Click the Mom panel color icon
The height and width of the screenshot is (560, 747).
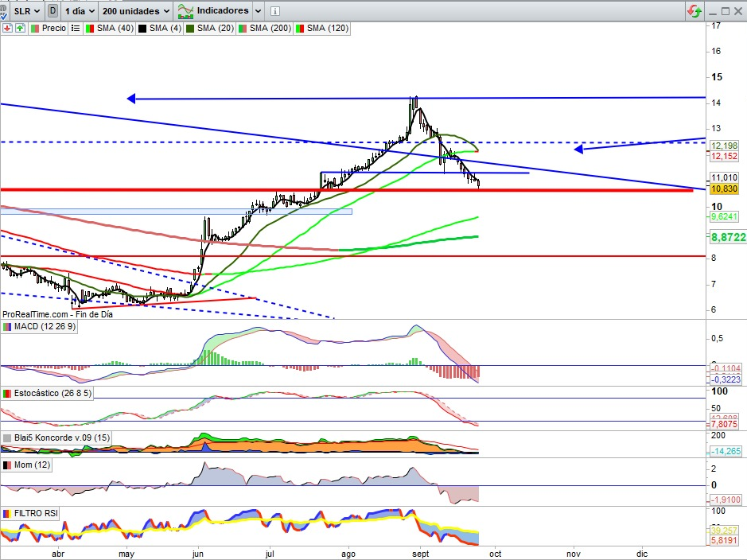pyautogui.click(x=7, y=465)
